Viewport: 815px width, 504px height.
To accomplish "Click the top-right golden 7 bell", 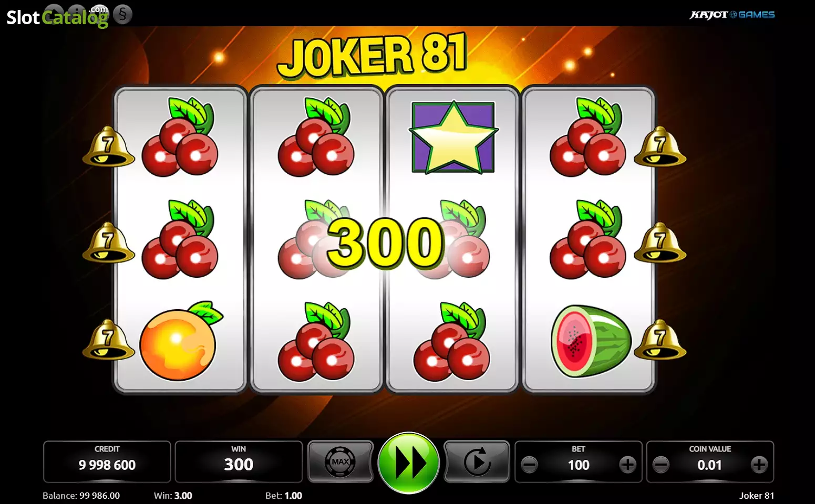I will (x=660, y=146).
